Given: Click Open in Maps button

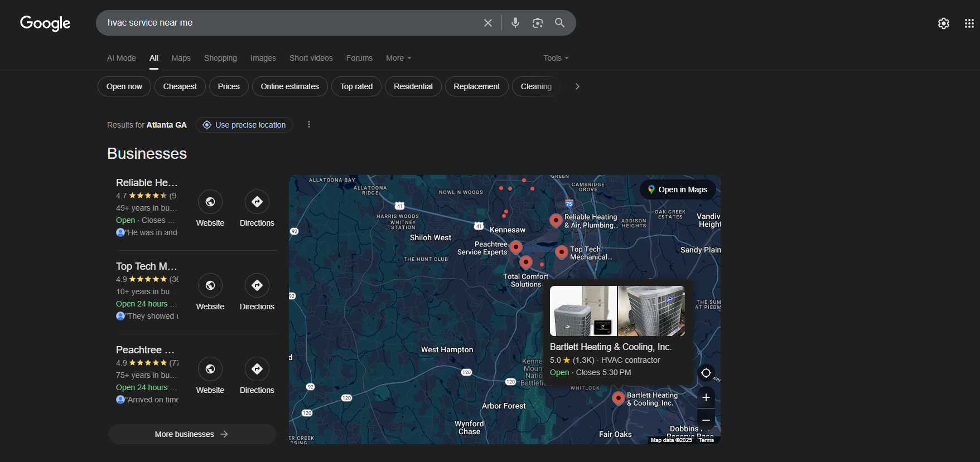Looking at the screenshot, I should tap(678, 189).
